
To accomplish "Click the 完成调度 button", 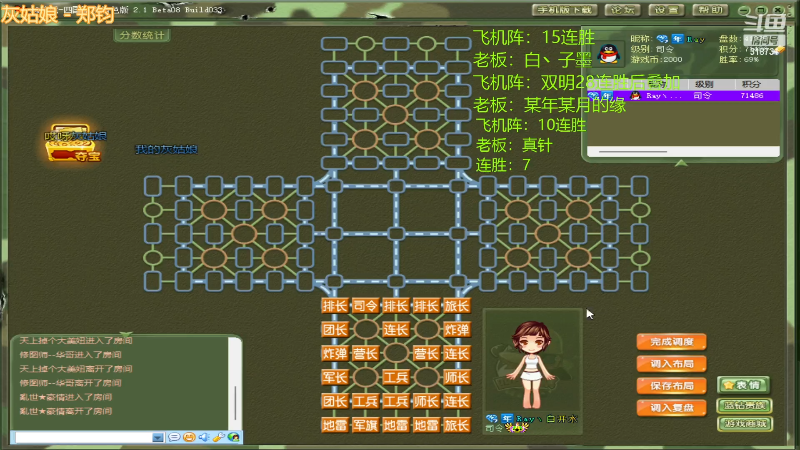I will pos(671,342).
